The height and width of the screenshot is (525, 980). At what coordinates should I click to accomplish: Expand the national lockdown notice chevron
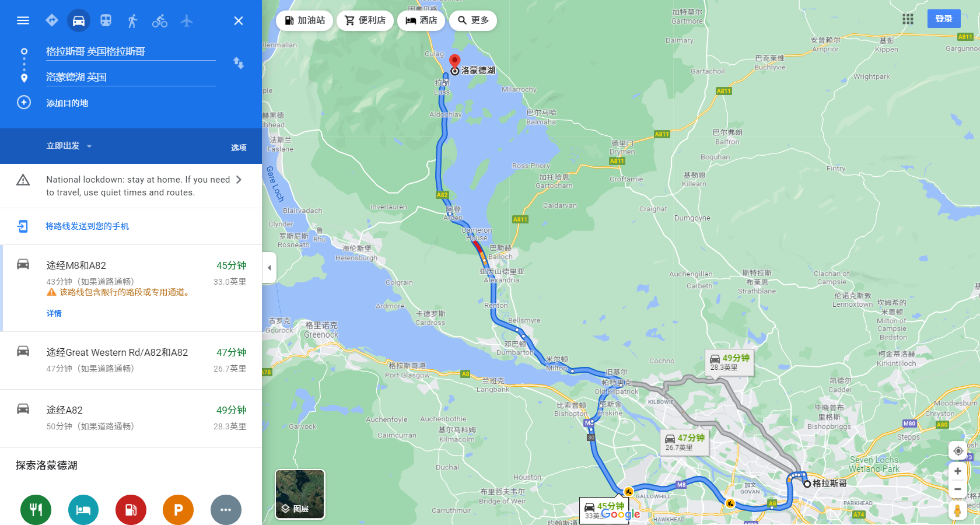(239, 180)
